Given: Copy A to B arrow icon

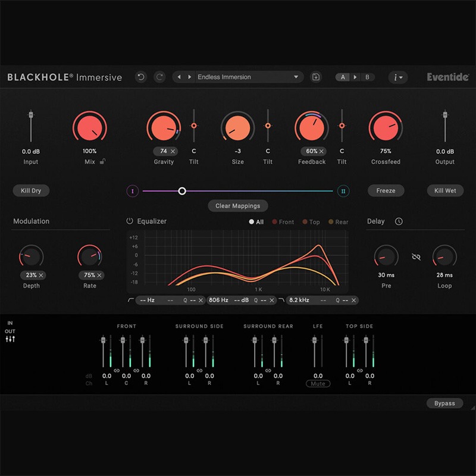Looking at the screenshot, I should pos(355,77).
